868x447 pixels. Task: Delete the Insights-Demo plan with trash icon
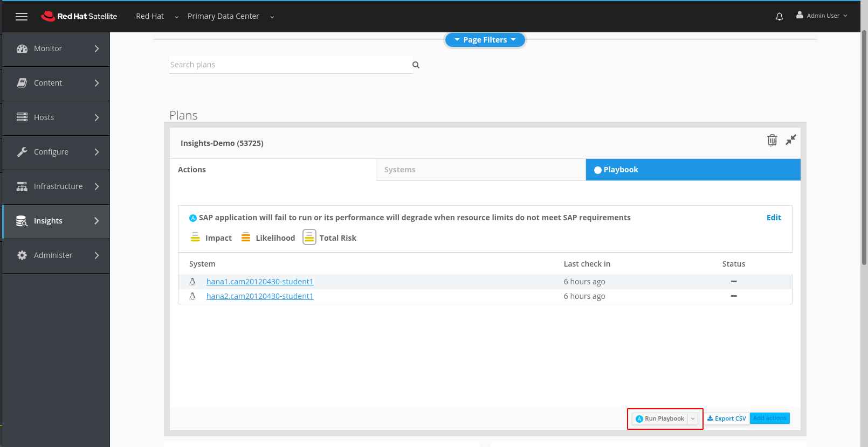coord(772,140)
